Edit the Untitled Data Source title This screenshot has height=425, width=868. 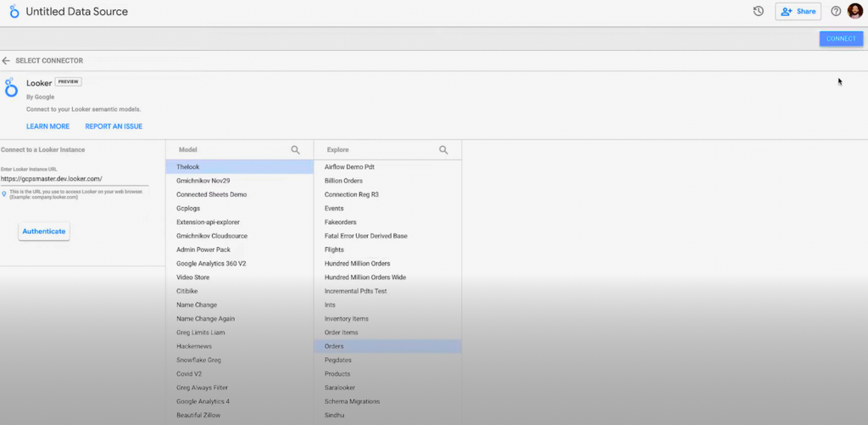coord(77,12)
